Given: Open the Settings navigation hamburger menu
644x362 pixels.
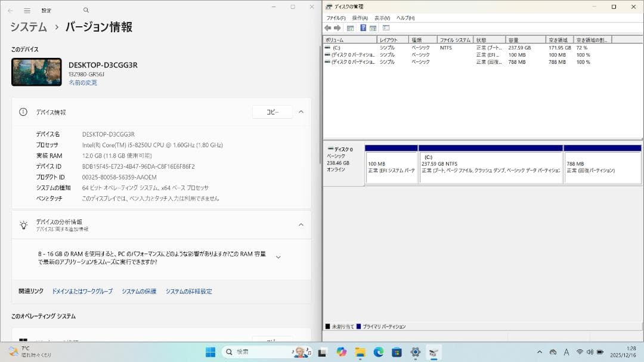Looking at the screenshot, I should click(x=26, y=10).
